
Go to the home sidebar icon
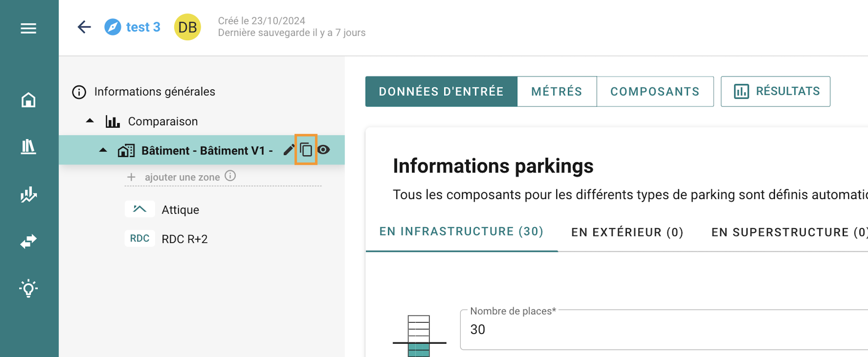[x=28, y=100]
